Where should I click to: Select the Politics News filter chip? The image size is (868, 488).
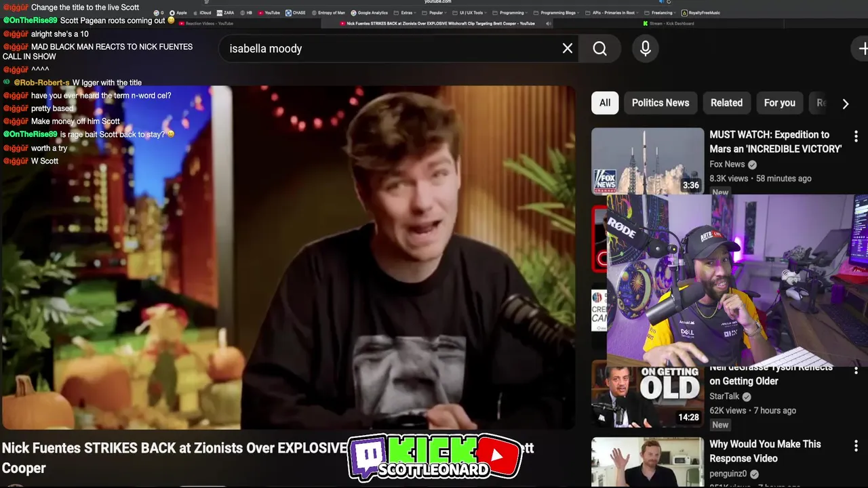pyautogui.click(x=660, y=103)
